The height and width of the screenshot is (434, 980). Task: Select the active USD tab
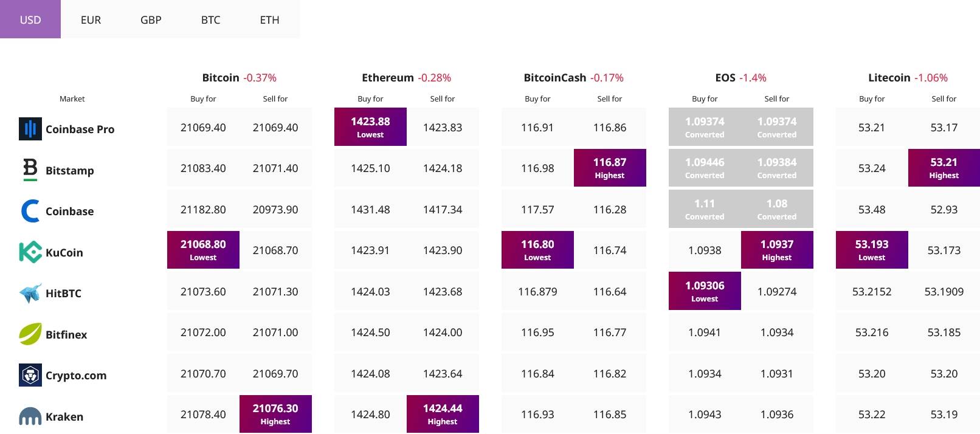[30, 19]
